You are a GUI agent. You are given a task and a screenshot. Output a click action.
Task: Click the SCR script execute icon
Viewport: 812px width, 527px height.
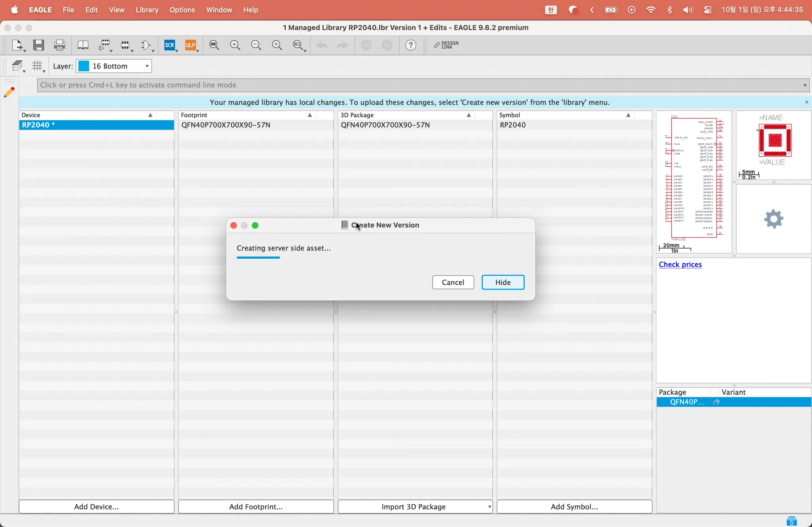pos(170,45)
